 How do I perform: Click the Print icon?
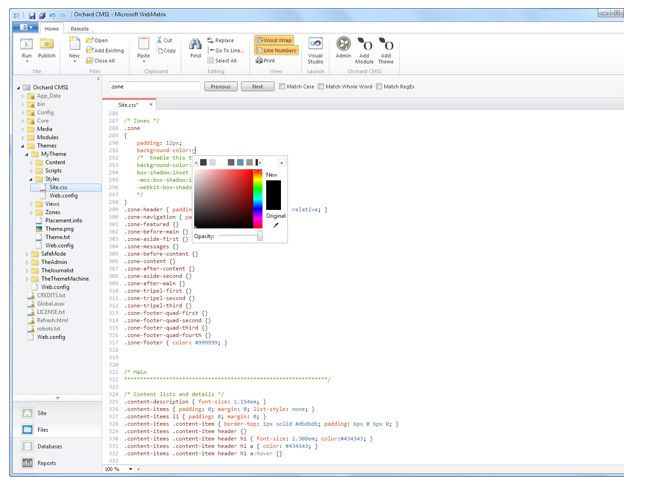pyautogui.click(x=259, y=61)
